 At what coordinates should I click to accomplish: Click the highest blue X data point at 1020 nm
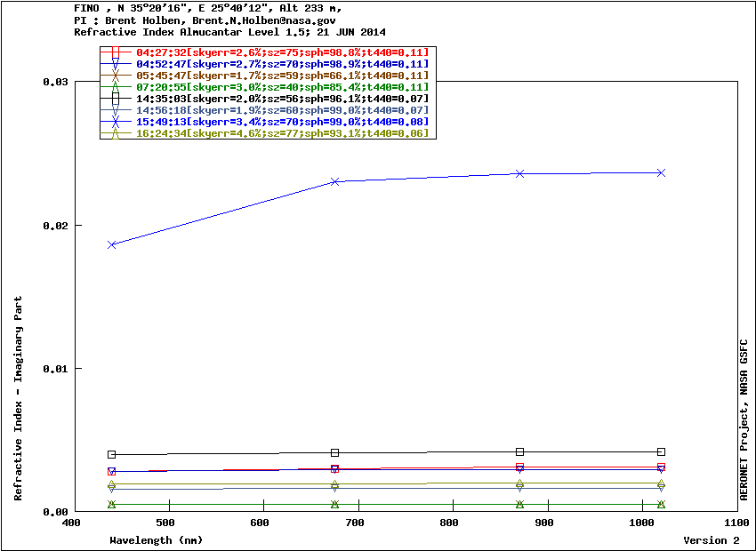click(661, 172)
